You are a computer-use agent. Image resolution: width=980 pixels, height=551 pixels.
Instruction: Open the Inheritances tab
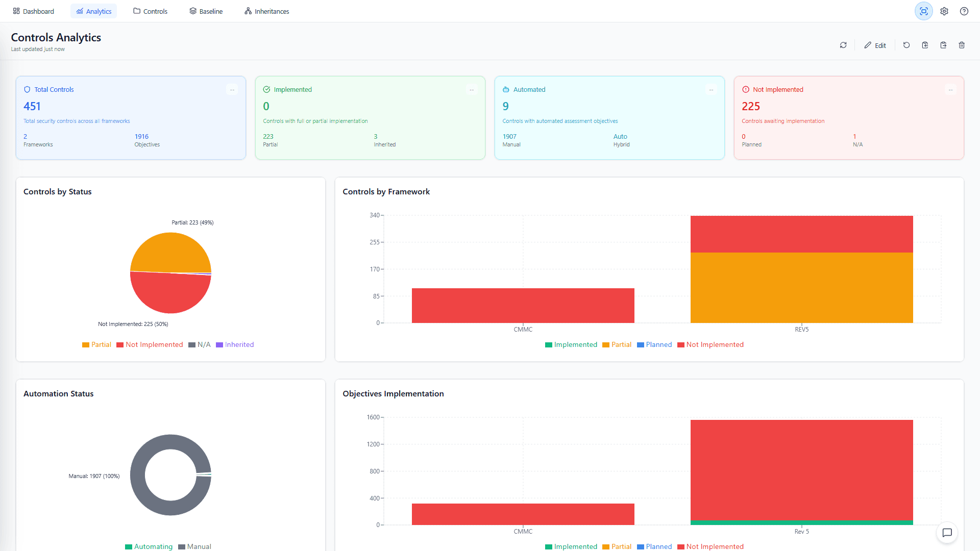(x=266, y=11)
